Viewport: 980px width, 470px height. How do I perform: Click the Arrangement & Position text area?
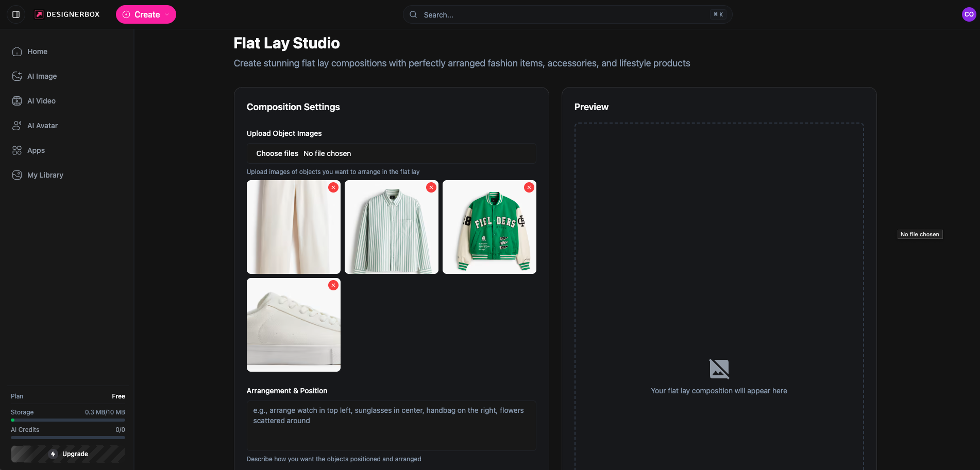tap(392, 426)
